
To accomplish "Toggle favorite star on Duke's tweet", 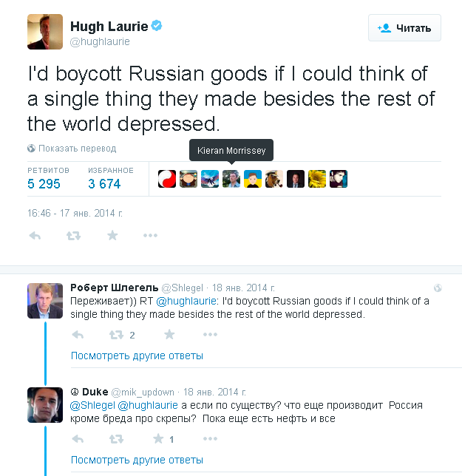I will 157,439.
